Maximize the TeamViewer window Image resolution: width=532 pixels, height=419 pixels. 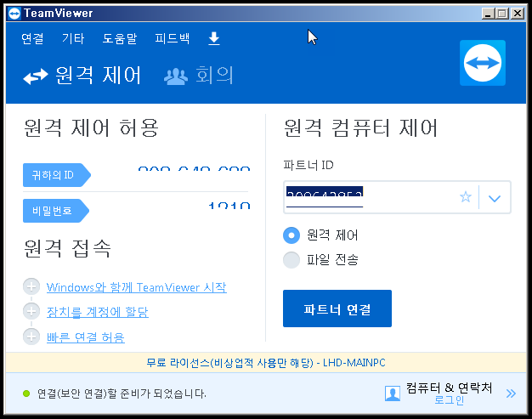501,14
